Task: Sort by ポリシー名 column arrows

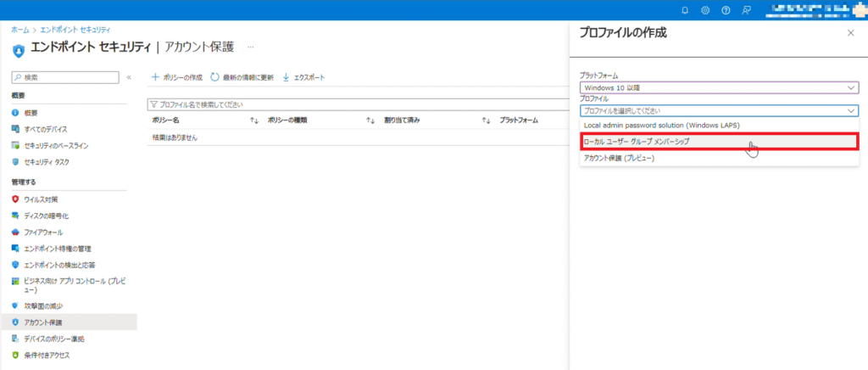Action: (x=254, y=121)
